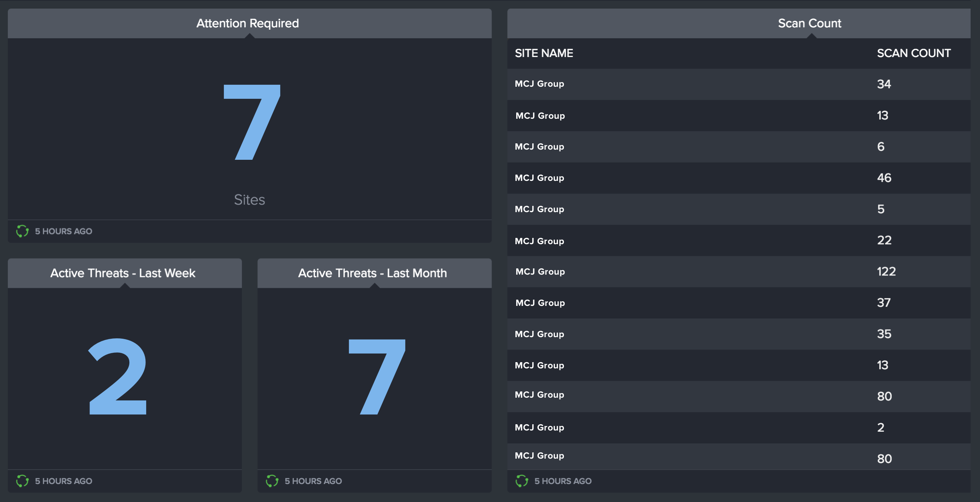
Task: Click the scan count value 46
Action: pos(884,178)
